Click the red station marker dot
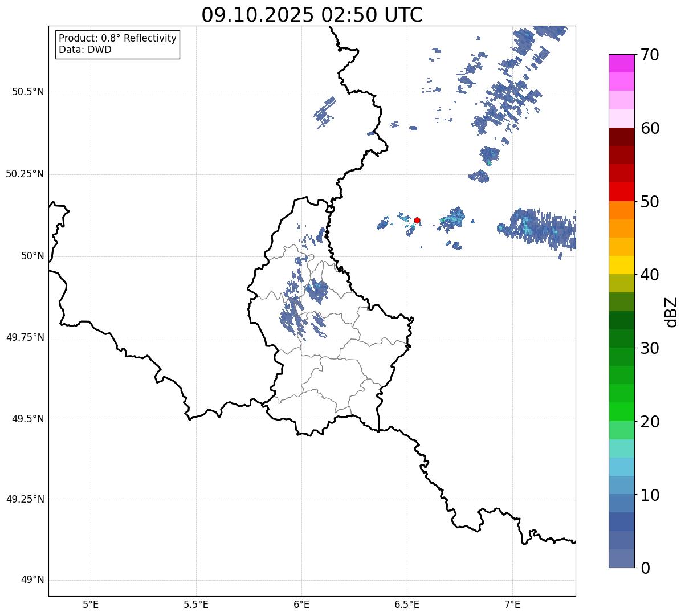 pos(417,220)
